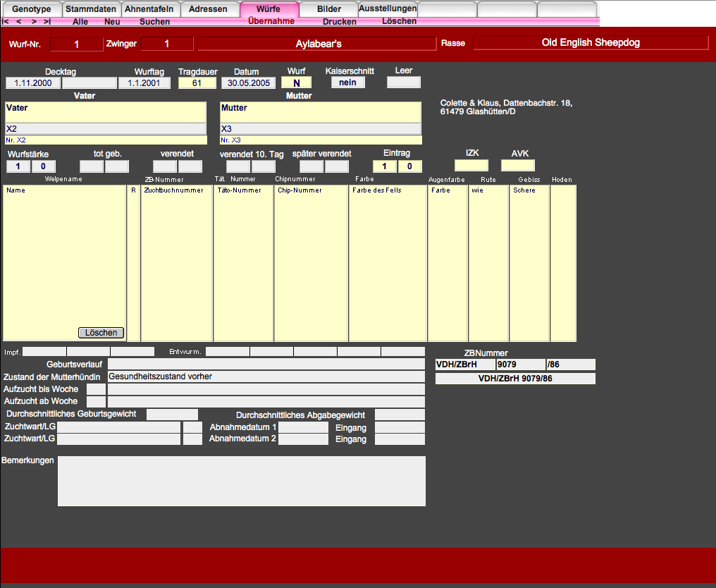716x588 pixels.
Task: Click the Chip-Nummer column
Action: (311, 263)
